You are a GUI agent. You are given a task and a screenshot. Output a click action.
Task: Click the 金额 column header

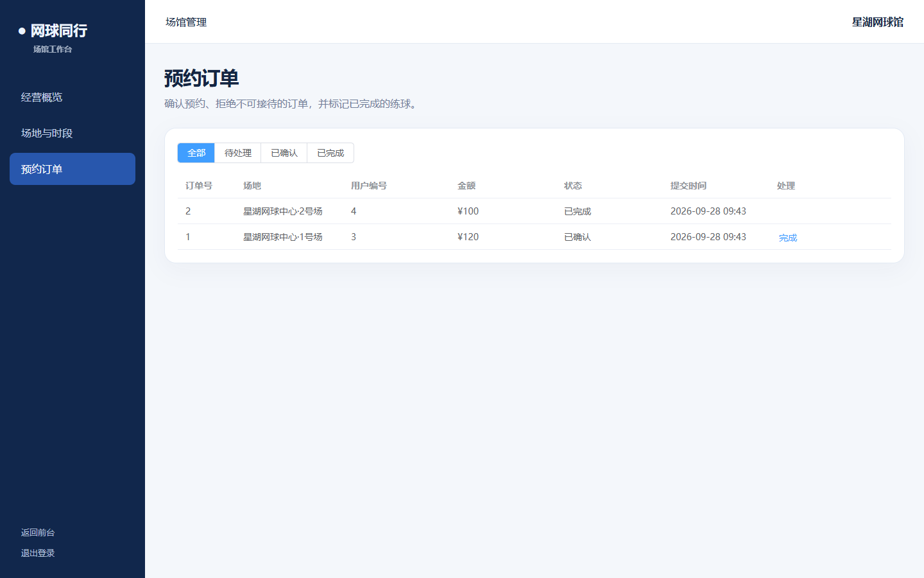(x=466, y=186)
